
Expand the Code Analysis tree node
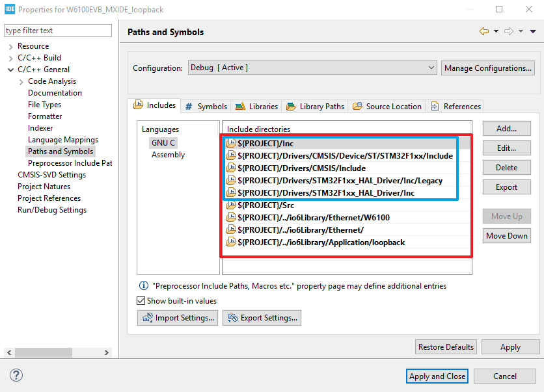click(21, 82)
